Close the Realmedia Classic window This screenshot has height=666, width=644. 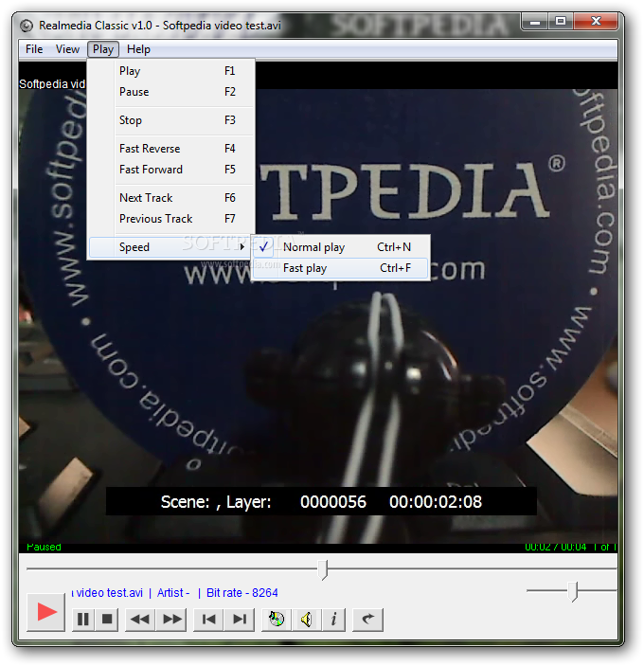click(x=596, y=22)
